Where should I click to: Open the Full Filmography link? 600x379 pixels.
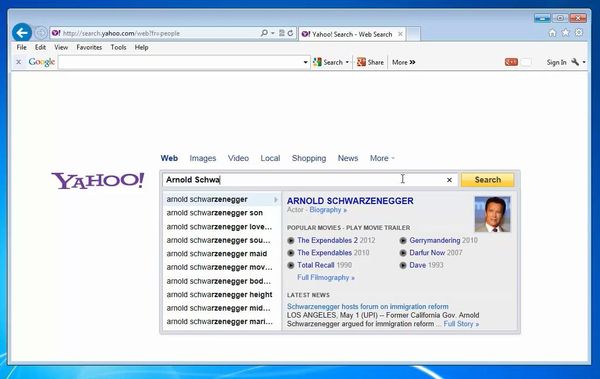tap(326, 278)
